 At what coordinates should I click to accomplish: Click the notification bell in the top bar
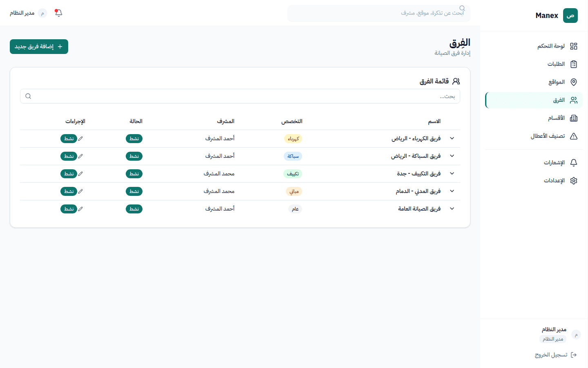[x=58, y=13]
